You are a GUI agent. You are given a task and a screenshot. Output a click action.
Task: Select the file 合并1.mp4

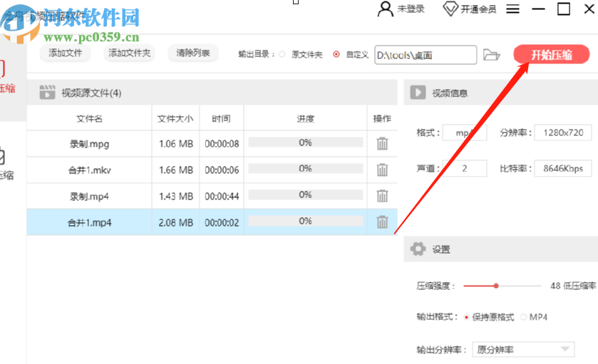pyautogui.click(x=89, y=222)
